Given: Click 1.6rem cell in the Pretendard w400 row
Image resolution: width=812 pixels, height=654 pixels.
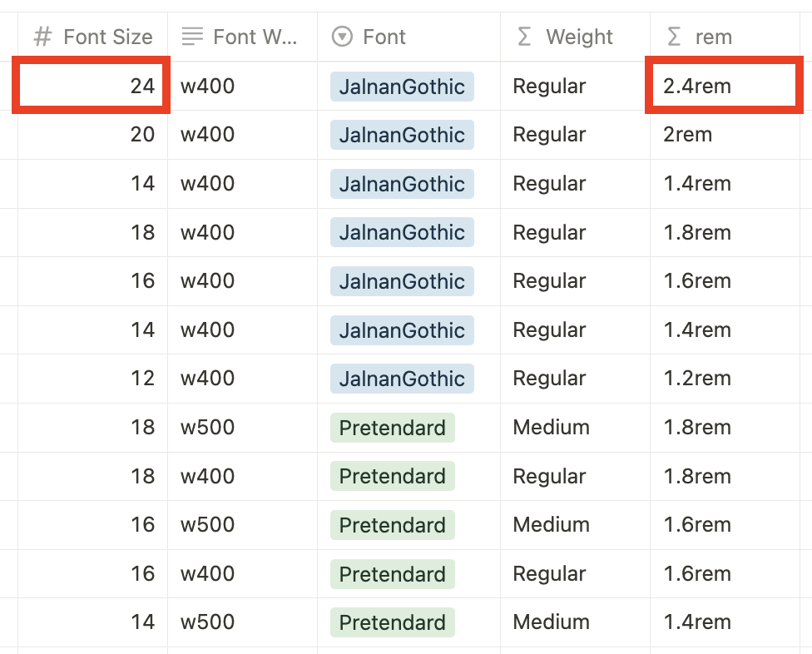Looking at the screenshot, I should [x=725, y=574].
